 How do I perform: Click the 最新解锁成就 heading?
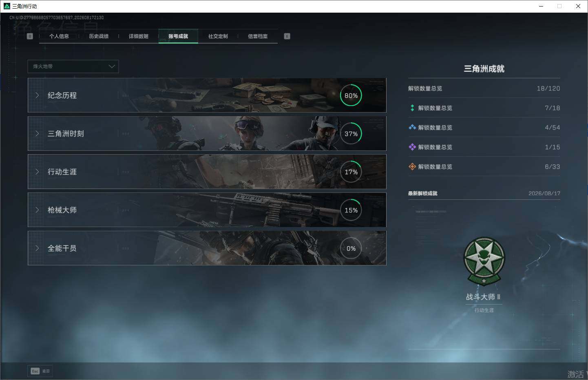(422, 193)
